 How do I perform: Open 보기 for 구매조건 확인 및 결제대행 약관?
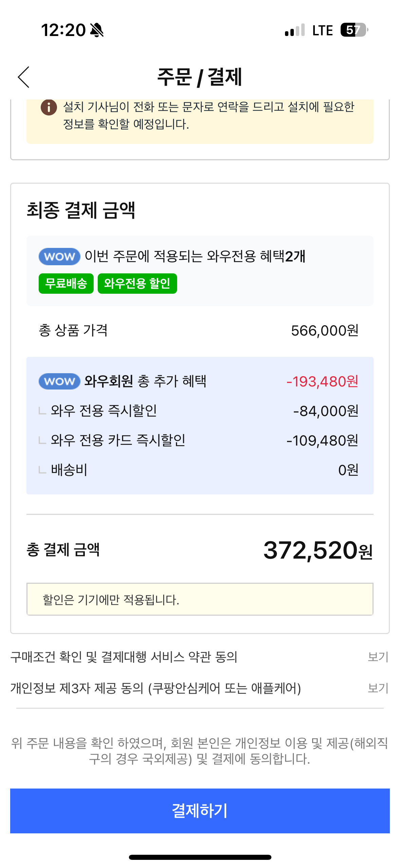(378, 657)
